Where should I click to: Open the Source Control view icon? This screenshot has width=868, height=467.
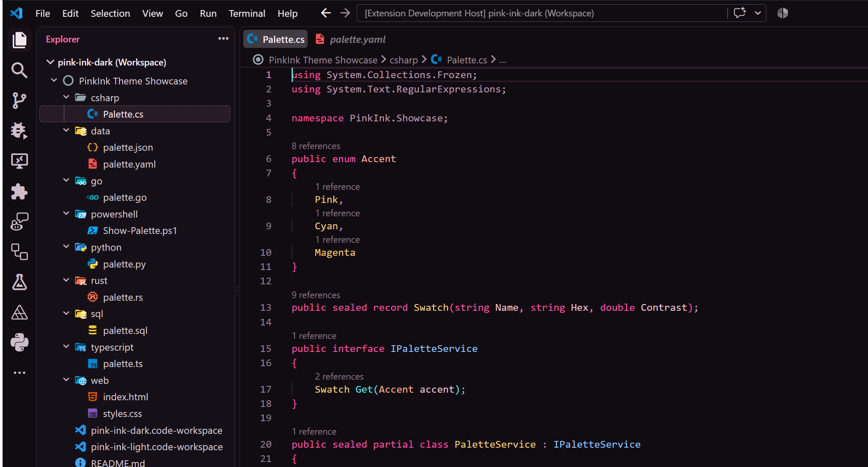(x=19, y=100)
